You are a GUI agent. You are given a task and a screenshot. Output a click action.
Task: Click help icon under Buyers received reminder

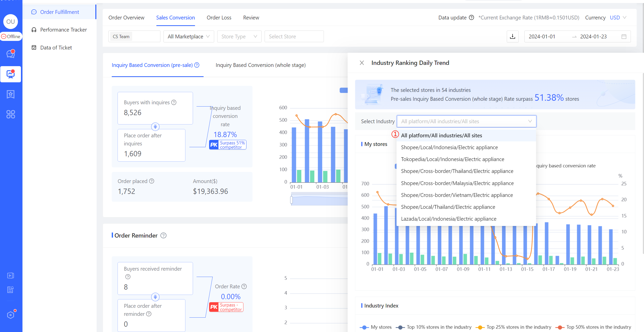click(x=128, y=277)
